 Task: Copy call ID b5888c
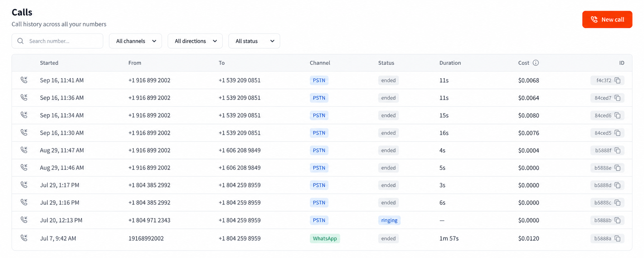(x=617, y=203)
